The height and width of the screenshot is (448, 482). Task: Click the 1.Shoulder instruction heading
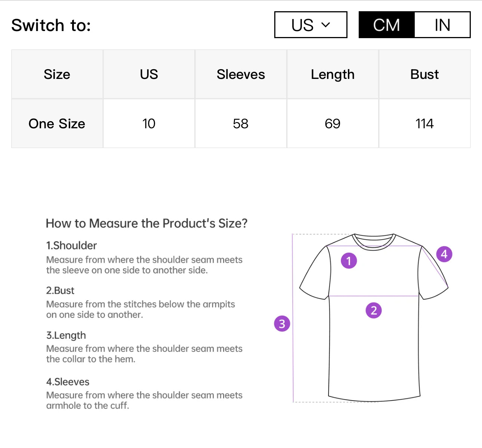coord(71,246)
